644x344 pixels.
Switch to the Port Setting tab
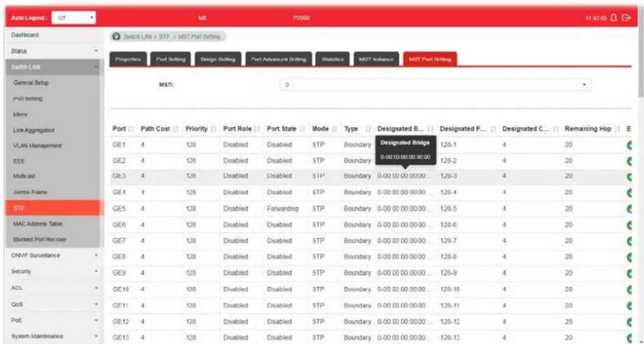(171, 59)
